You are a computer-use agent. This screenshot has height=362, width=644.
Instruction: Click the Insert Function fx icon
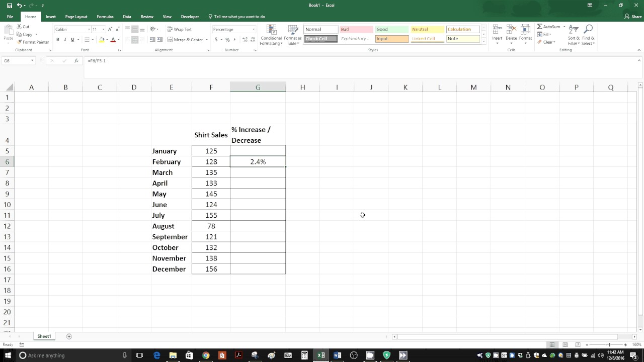tap(76, 61)
